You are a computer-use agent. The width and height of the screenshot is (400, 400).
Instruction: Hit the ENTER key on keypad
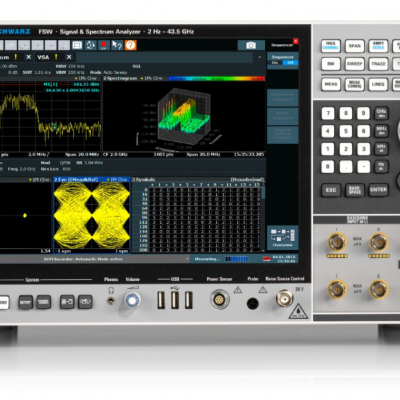[x=378, y=190]
